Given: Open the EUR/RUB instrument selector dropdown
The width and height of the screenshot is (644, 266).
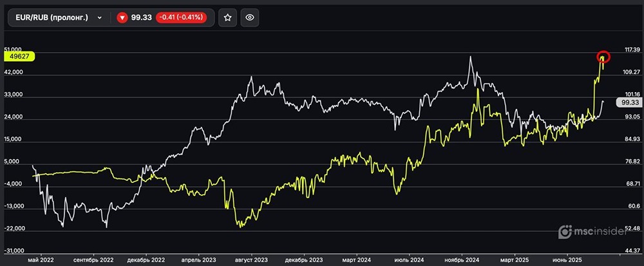Looking at the screenshot, I should [x=59, y=17].
